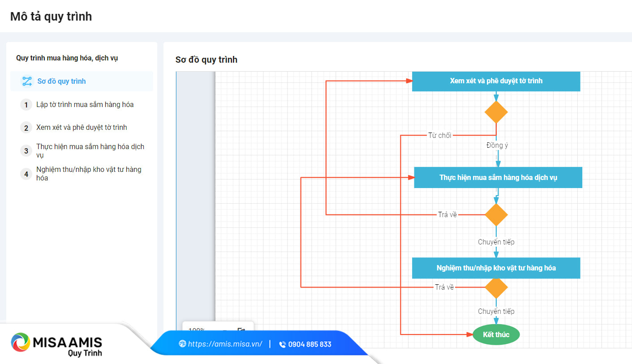
Task: Click the 100% zoom level control
Action: point(197,330)
